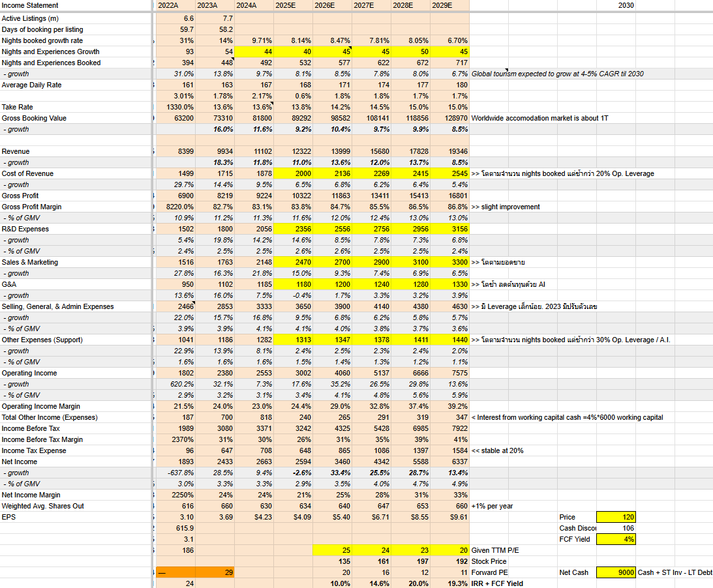Click the 'Global tourism expected to grow' note
Screen dimensions: 713x588
tap(558, 74)
